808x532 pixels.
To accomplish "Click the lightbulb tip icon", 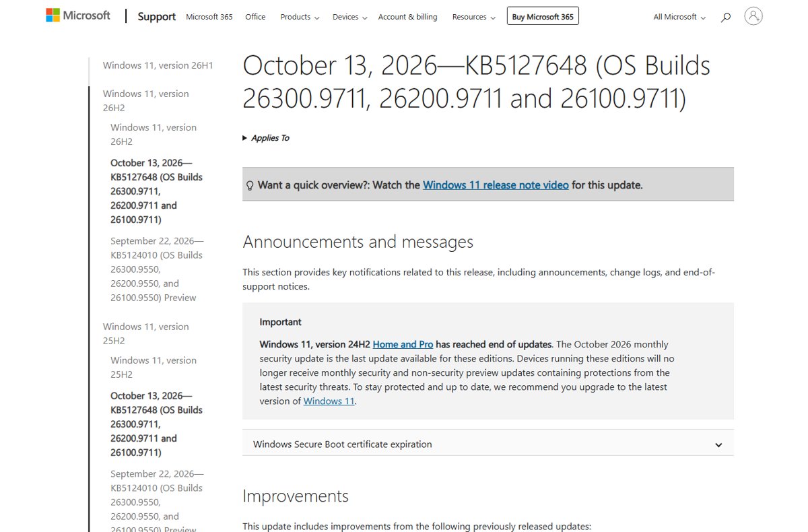I will pos(250,185).
